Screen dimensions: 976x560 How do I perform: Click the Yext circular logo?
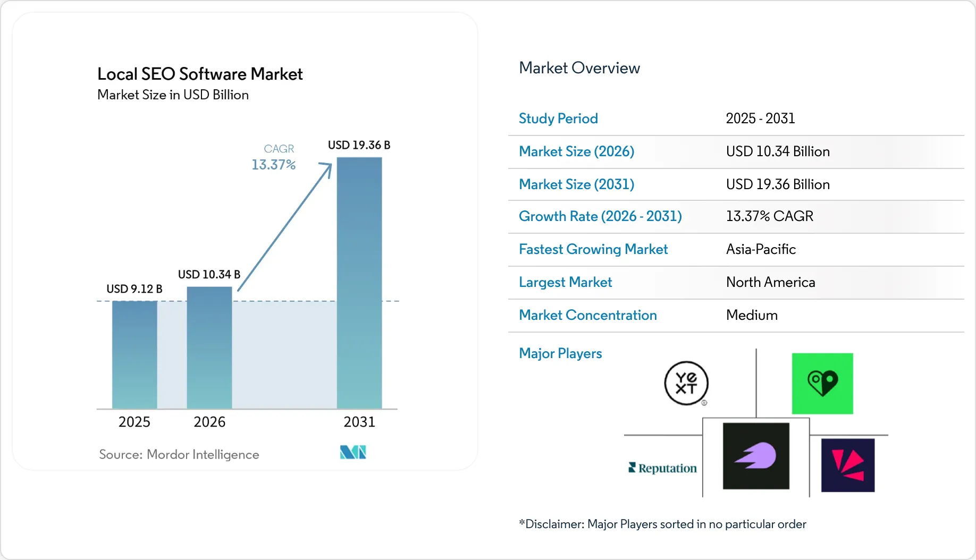coord(686,383)
